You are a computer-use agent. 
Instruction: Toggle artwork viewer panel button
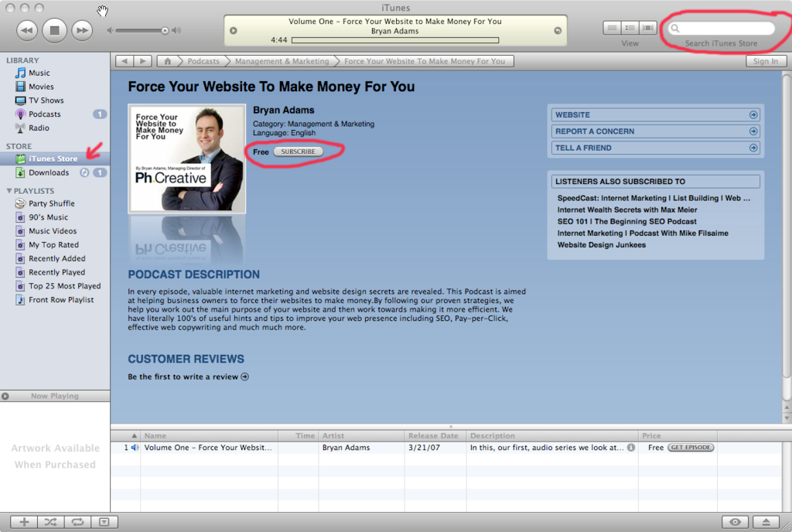(104, 522)
